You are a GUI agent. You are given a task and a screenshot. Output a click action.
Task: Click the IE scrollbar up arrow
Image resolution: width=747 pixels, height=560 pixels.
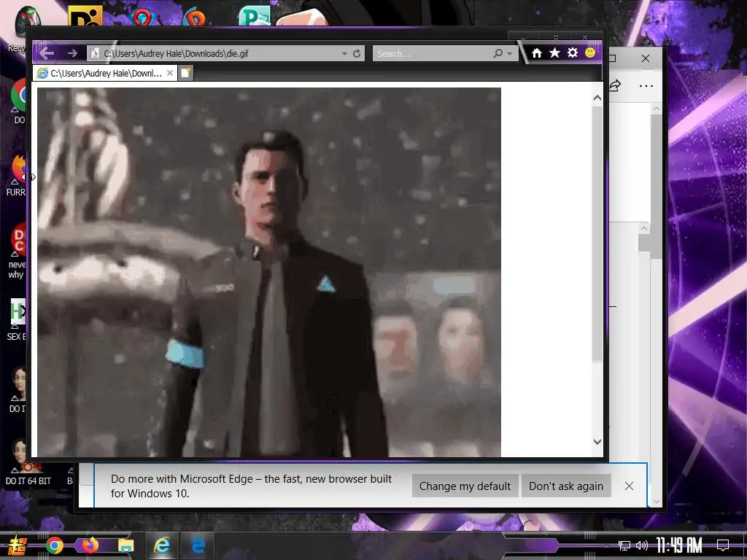tap(597, 98)
